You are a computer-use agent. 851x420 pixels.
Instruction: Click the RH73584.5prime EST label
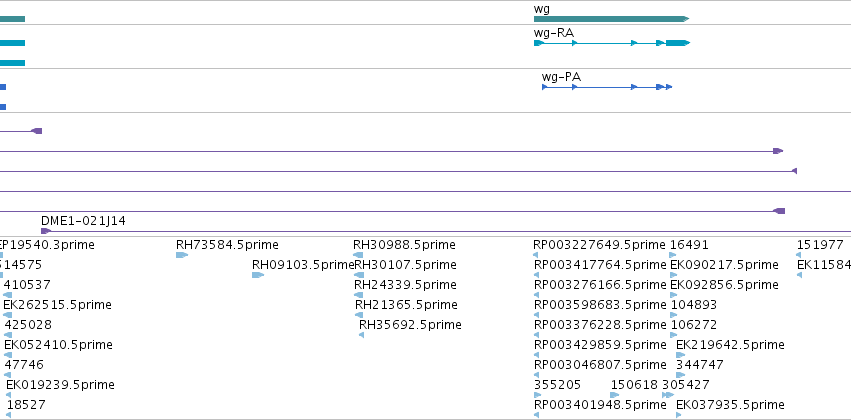point(227,245)
